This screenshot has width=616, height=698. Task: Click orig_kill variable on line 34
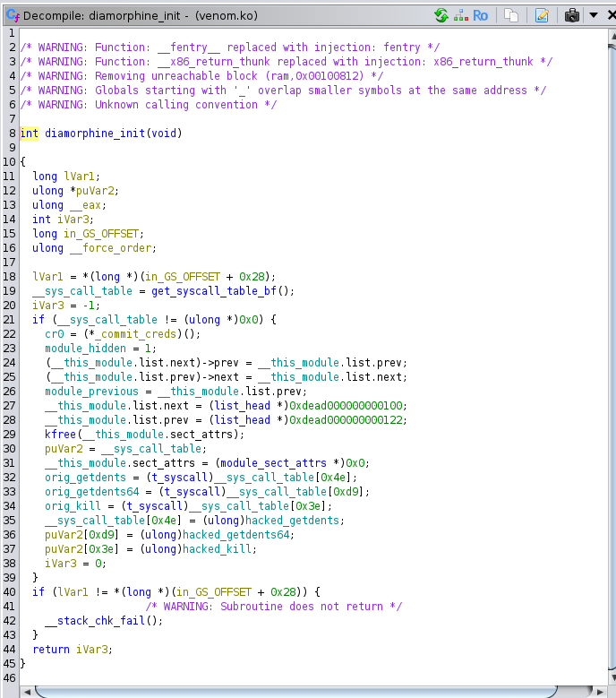coord(73,506)
